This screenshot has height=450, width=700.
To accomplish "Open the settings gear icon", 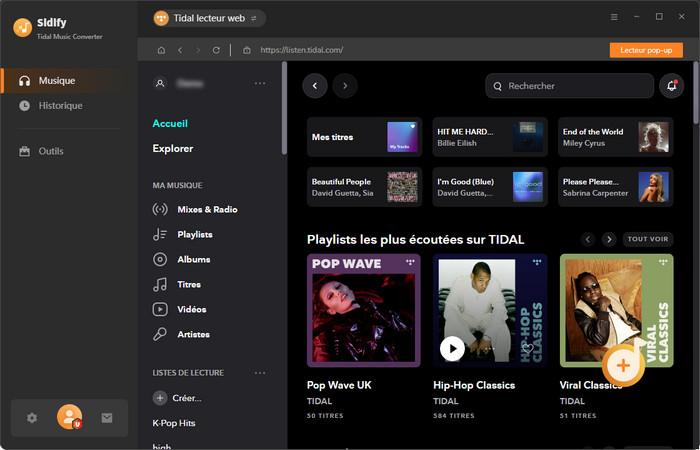I will (32, 418).
